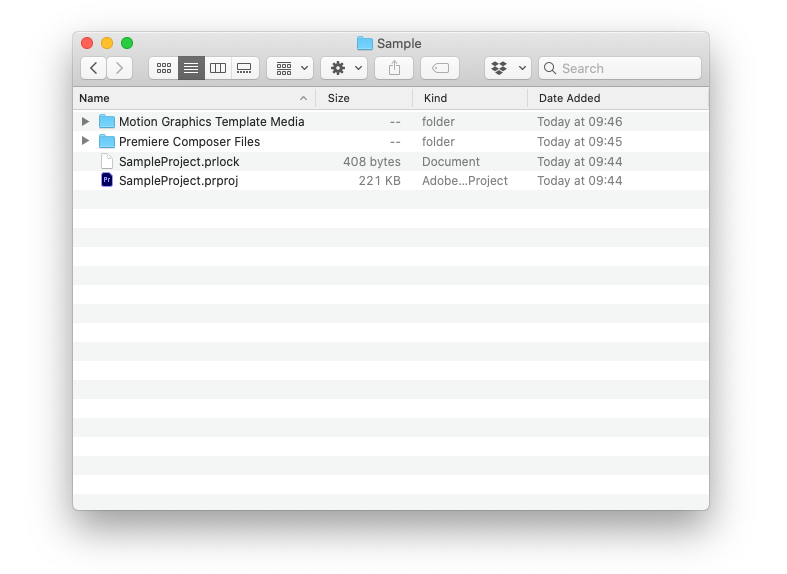Open the Dropbox toolbar menu
The image size is (787, 574).
pyautogui.click(x=508, y=68)
